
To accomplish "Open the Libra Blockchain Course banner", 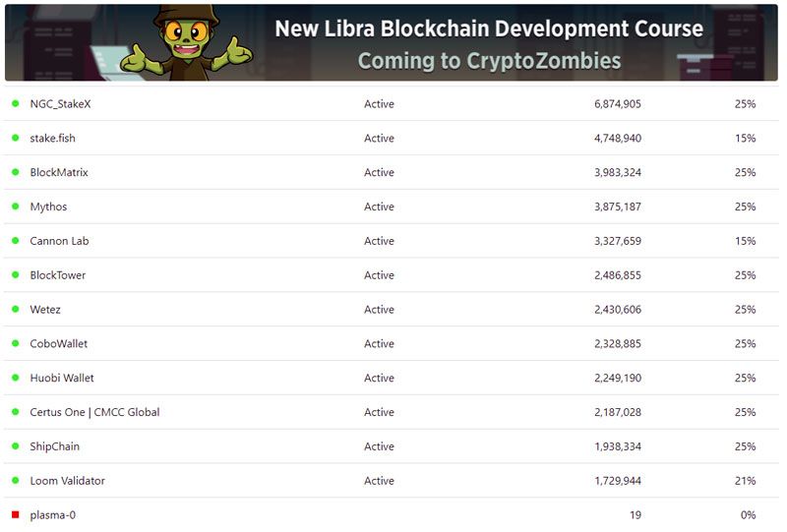I will click(489, 43).
